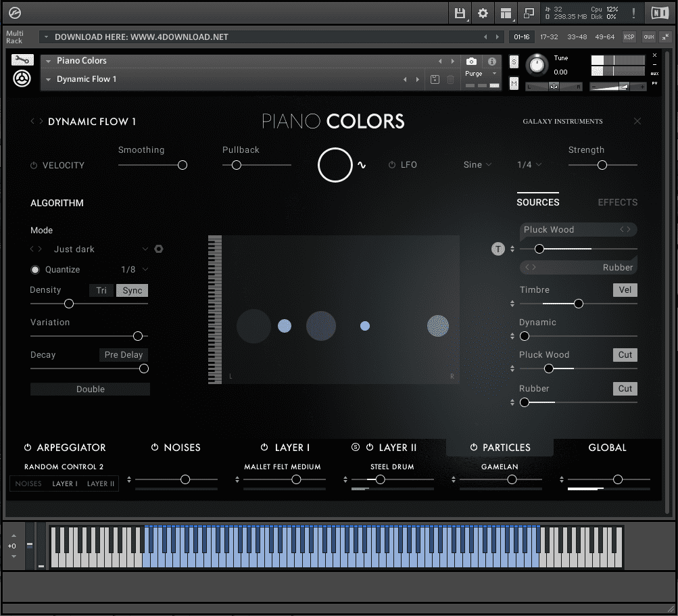
Task: Open Just dark mode dropdown
Action: [x=101, y=249]
